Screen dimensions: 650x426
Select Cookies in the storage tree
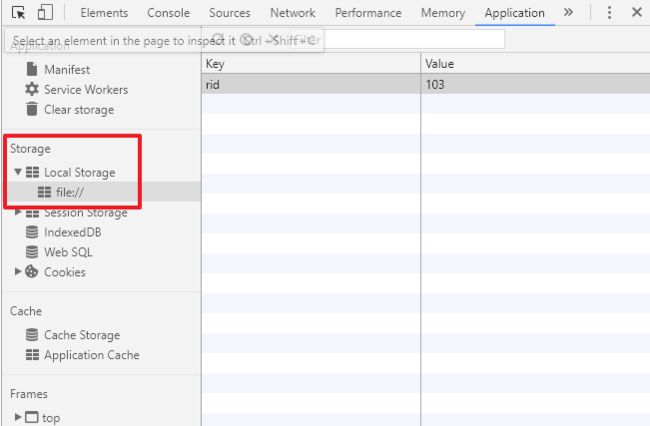click(x=65, y=272)
